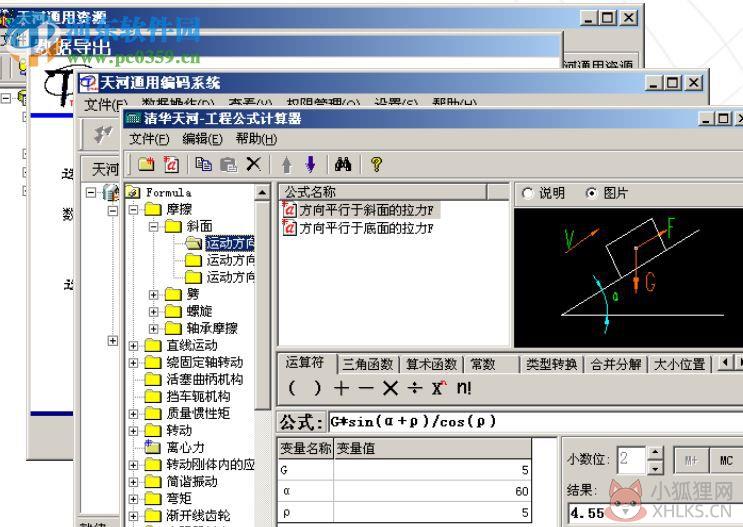This screenshot has width=743, height=527.
Task: Collapse the 摩擦 folder
Action: click(133, 209)
